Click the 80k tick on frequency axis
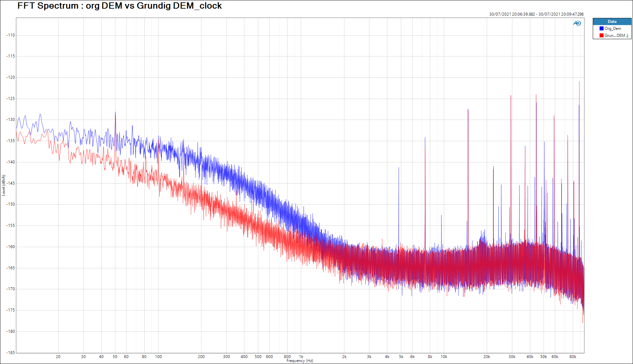This screenshot has width=633, height=364. click(572, 357)
